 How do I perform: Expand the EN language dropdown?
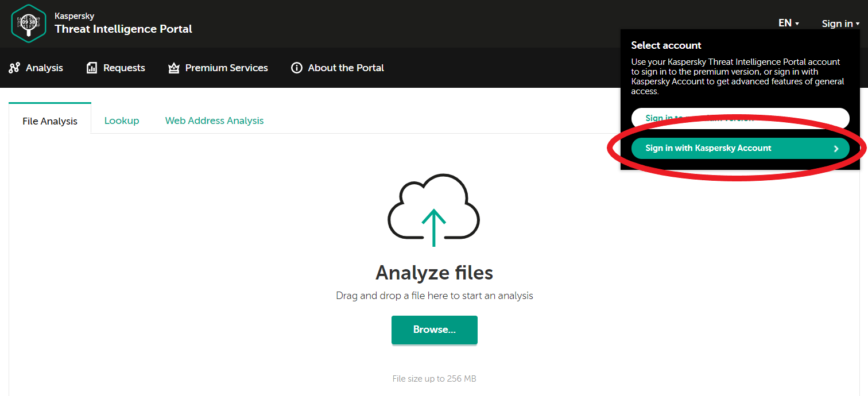(x=789, y=23)
